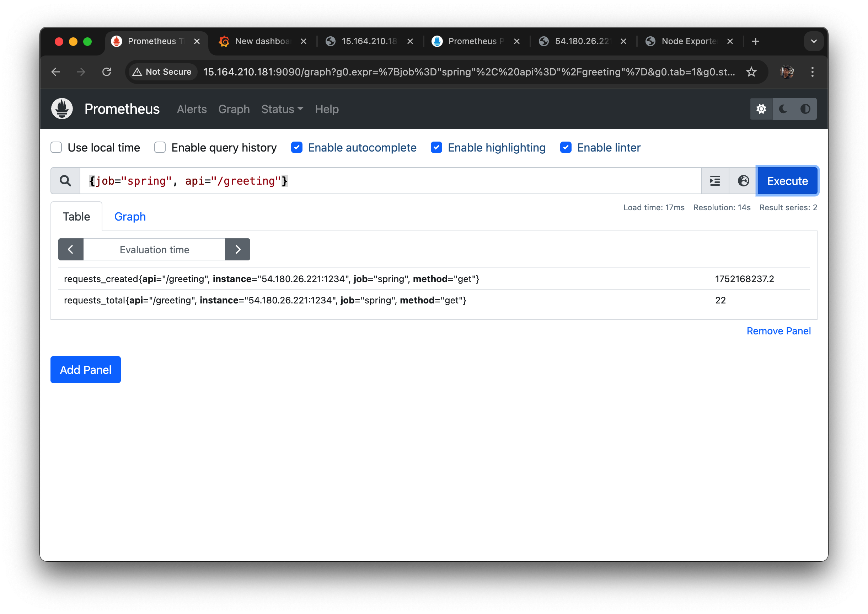Click the search magnifier icon
The width and height of the screenshot is (868, 614).
tap(65, 181)
